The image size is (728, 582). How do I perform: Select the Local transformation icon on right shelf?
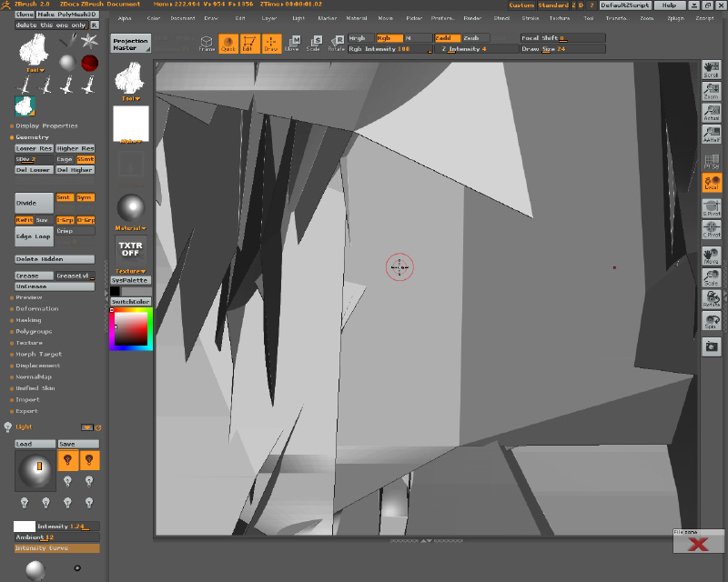[713, 182]
